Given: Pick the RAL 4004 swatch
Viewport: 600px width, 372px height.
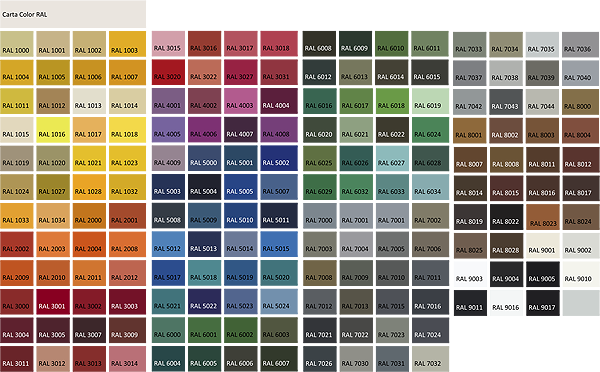Looking at the screenshot, I should click(x=279, y=101).
